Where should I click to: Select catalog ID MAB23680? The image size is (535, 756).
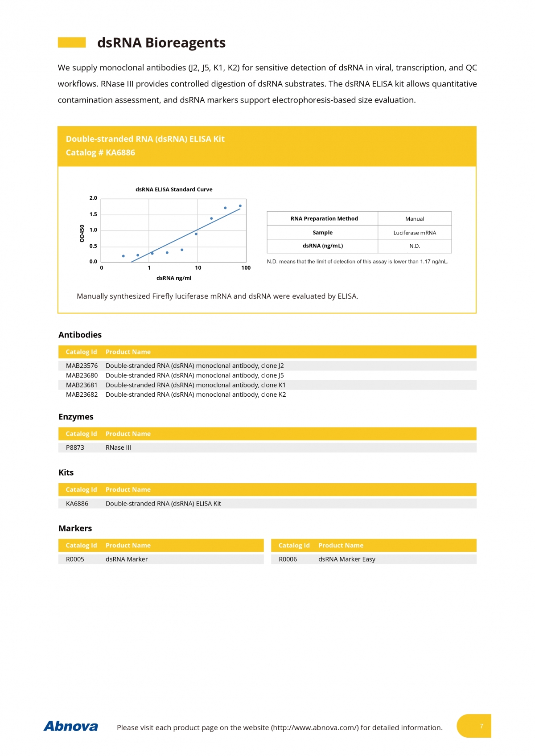point(82,375)
